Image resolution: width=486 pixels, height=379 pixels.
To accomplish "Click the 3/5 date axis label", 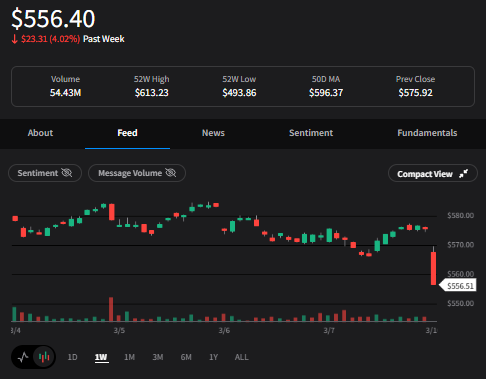I will (119, 331).
